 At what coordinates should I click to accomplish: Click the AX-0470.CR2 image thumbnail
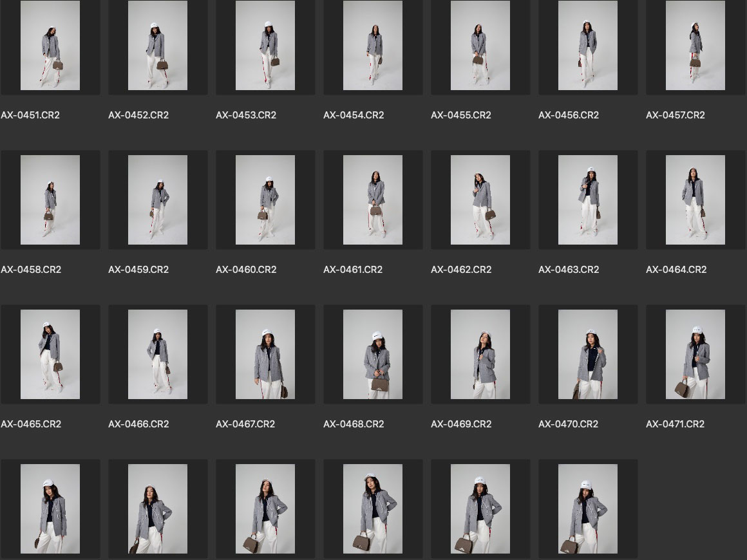coord(588,354)
